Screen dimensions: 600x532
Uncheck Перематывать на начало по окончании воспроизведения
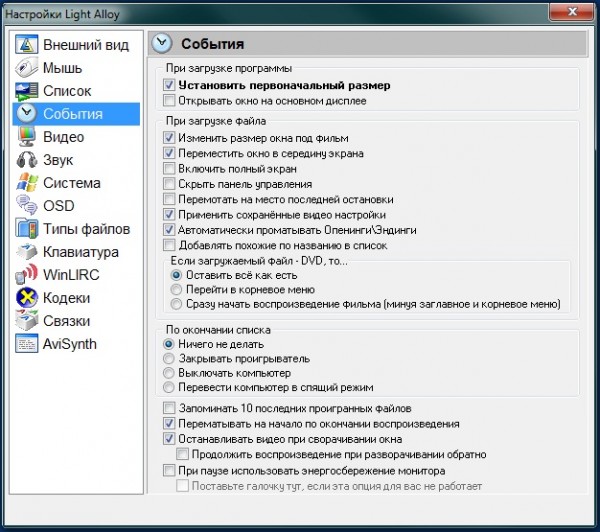[x=169, y=423]
